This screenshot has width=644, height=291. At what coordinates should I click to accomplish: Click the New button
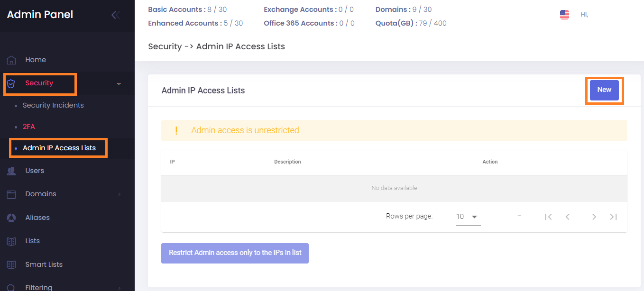tap(604, 90)
